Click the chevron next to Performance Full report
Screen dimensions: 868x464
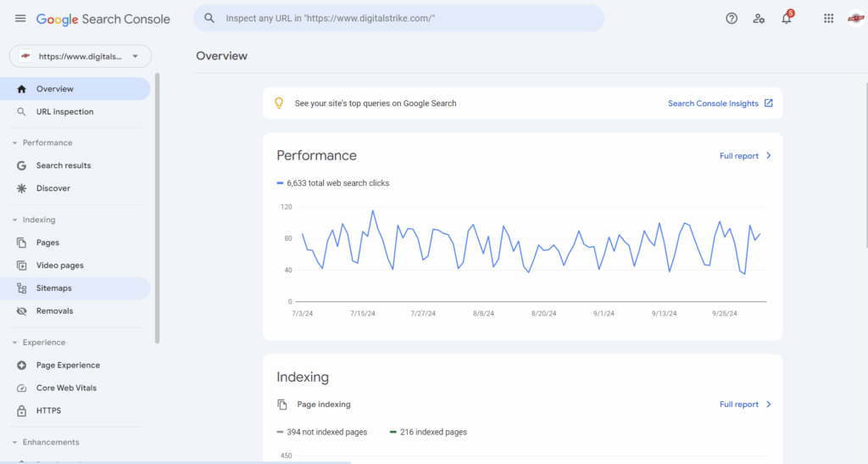768,155
